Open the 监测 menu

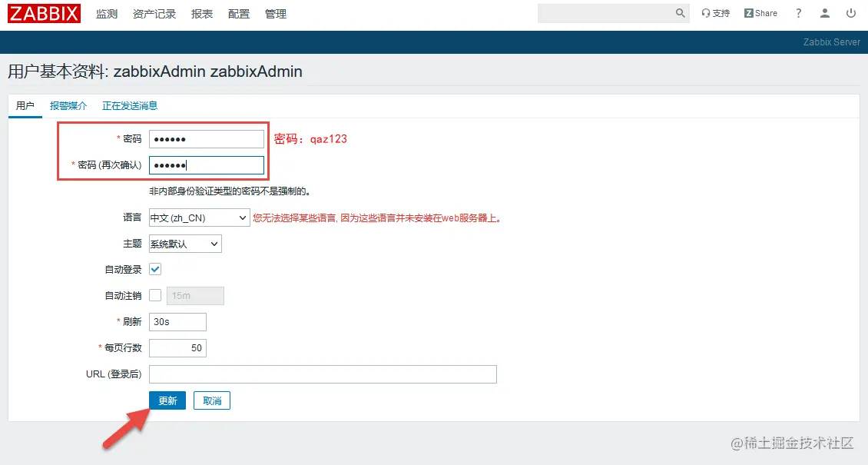pos(107,13)
